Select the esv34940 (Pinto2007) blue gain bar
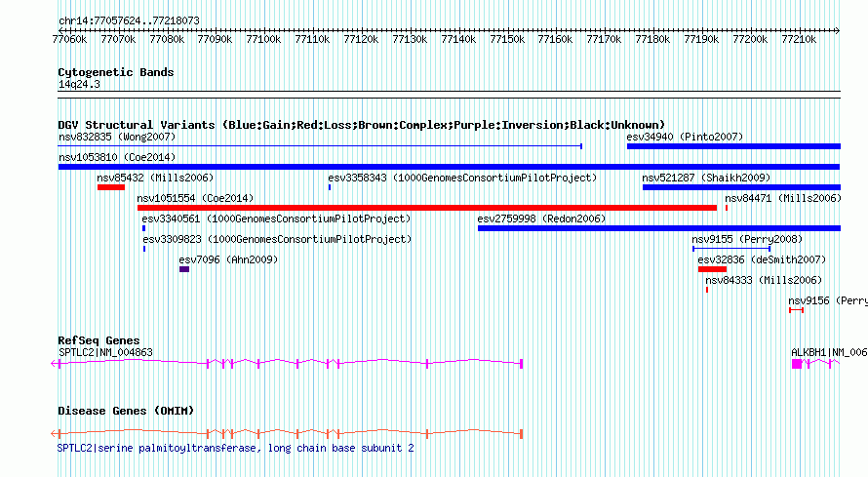Screen dimensions: 868x477 (x=733, y=146)
